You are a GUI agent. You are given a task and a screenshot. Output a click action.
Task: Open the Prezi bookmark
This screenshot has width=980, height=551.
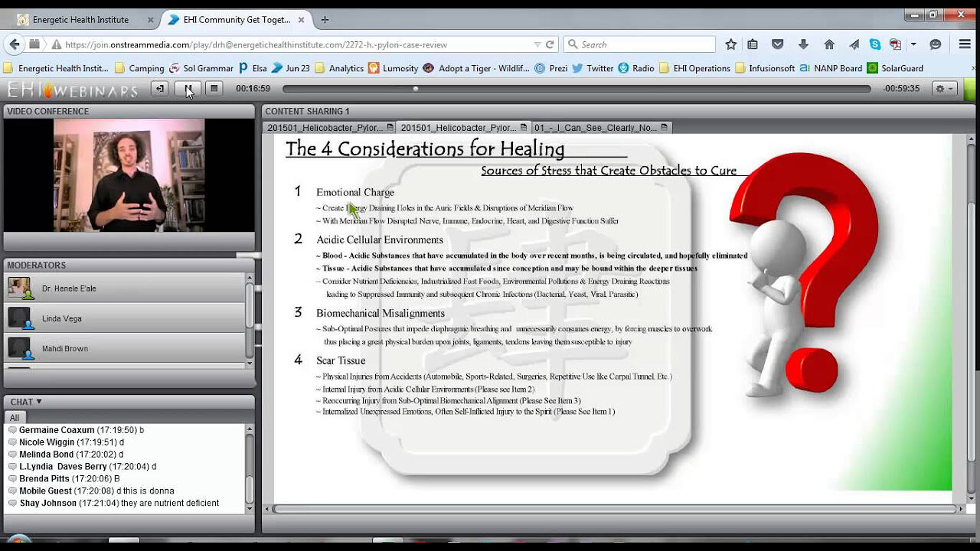click(x=551, y=68)
